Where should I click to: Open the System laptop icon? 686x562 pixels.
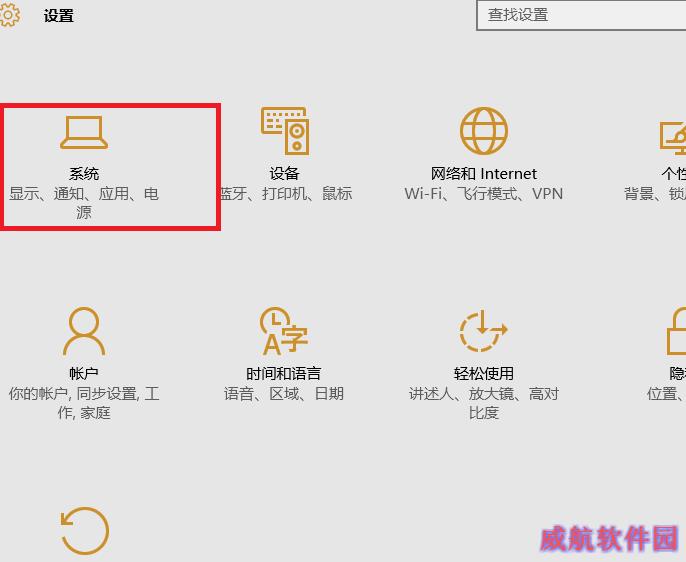[84, 132]
